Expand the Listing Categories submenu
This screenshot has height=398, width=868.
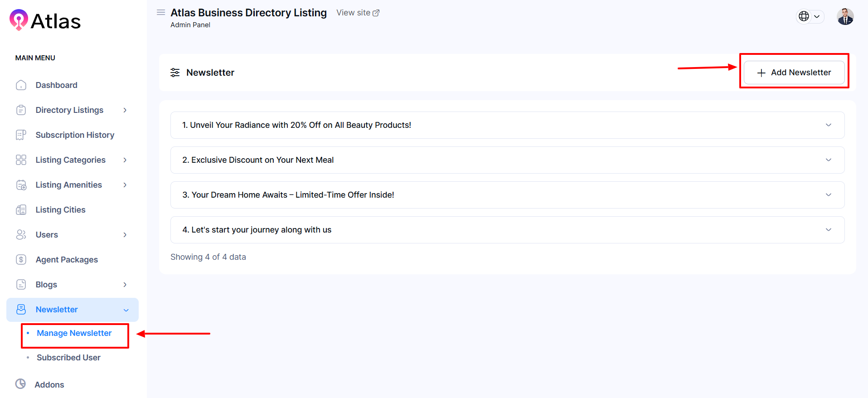tap(125, 160)
